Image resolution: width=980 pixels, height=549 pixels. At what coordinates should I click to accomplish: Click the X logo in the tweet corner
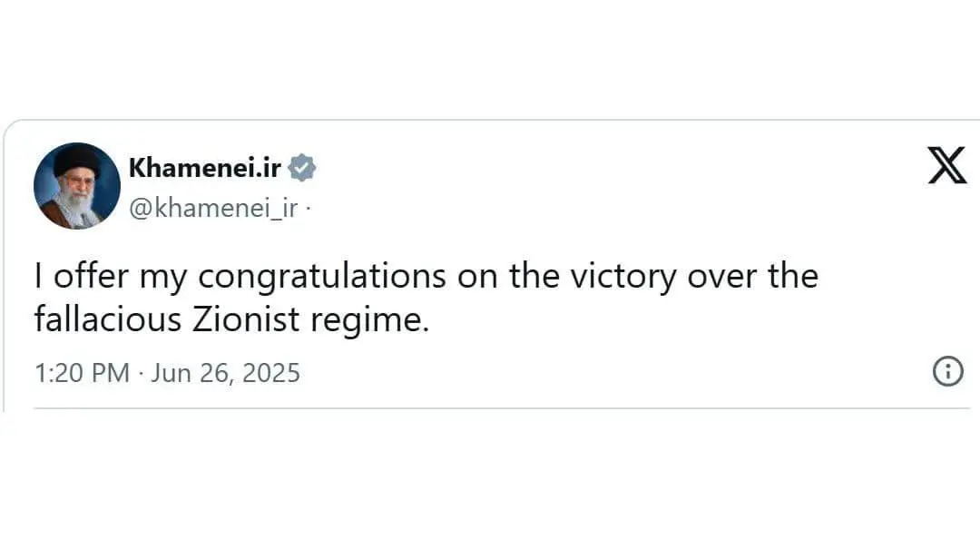pos(946,166)
